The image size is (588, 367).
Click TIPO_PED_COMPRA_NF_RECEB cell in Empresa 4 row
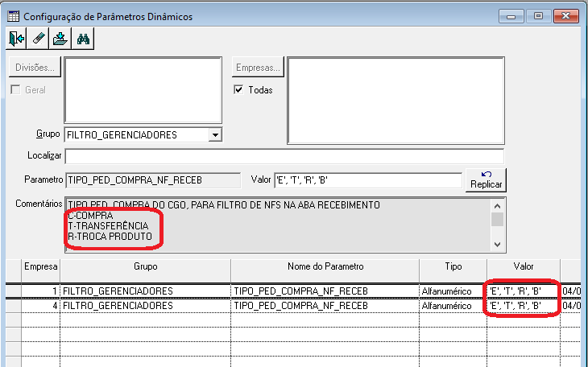(325, 306)
